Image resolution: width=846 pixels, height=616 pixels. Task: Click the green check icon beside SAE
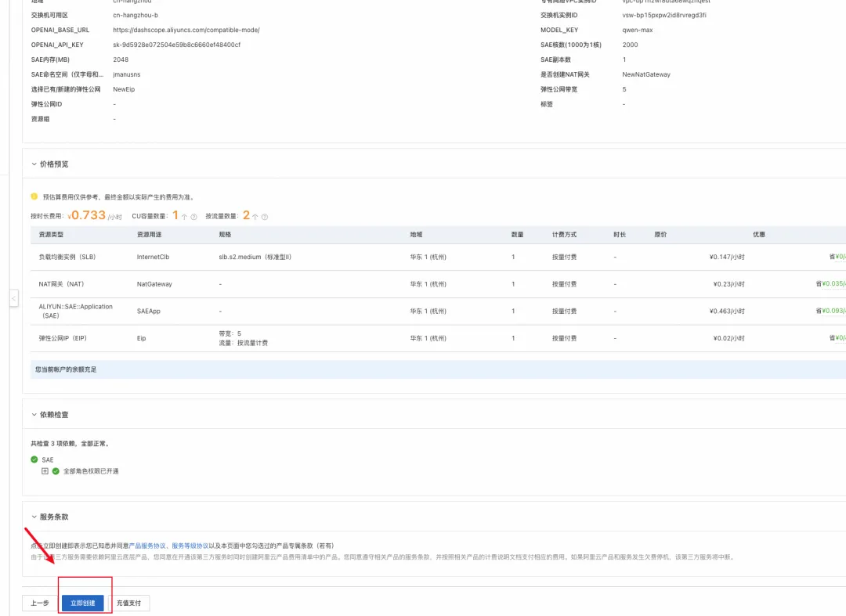point(34,459)
